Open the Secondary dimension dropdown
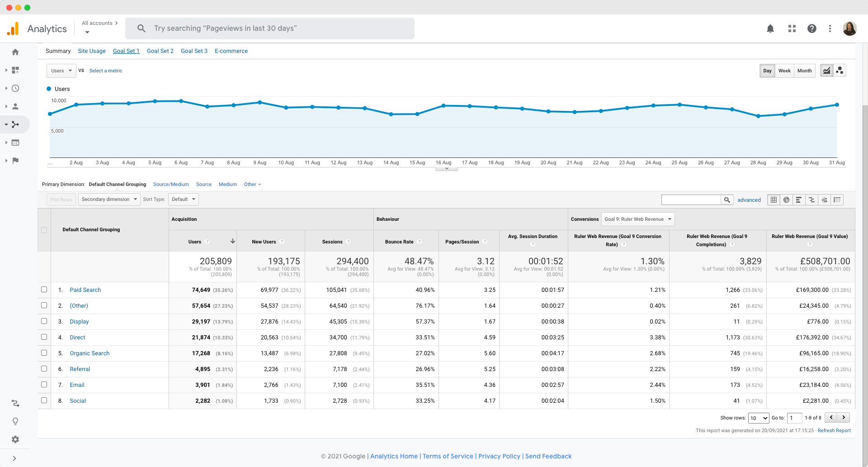This screenshot has width=868, height=467. tap(109, 200)
